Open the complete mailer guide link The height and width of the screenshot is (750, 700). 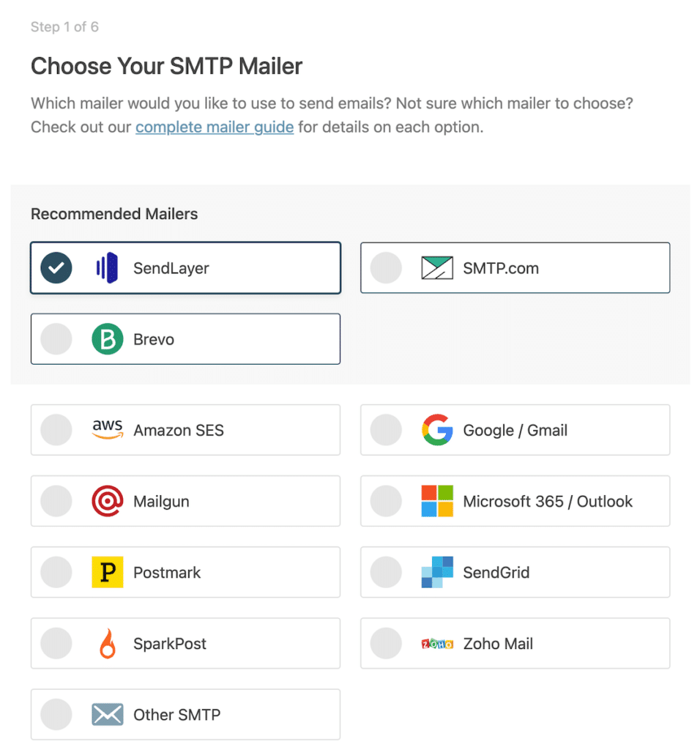214,127
